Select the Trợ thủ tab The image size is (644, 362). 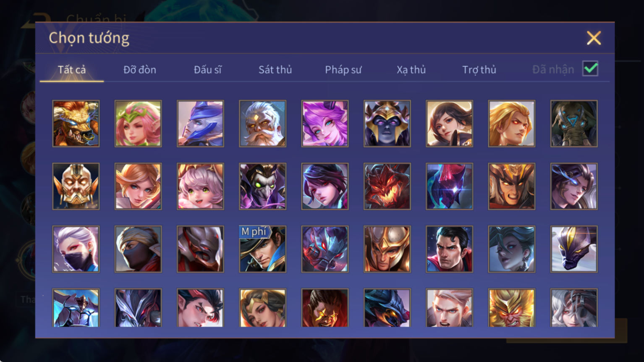(479, 70)
